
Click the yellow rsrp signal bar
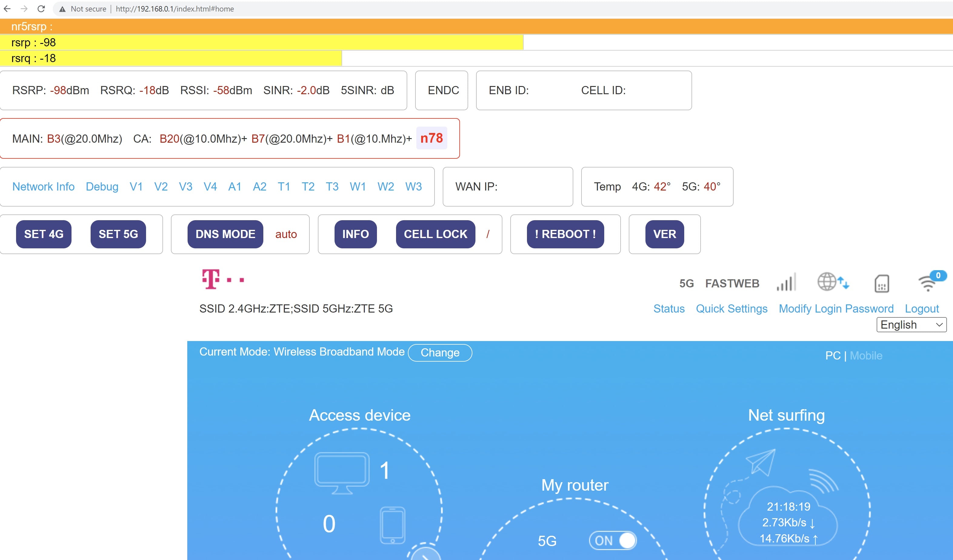pyautogui.click(x=261, y=42)
